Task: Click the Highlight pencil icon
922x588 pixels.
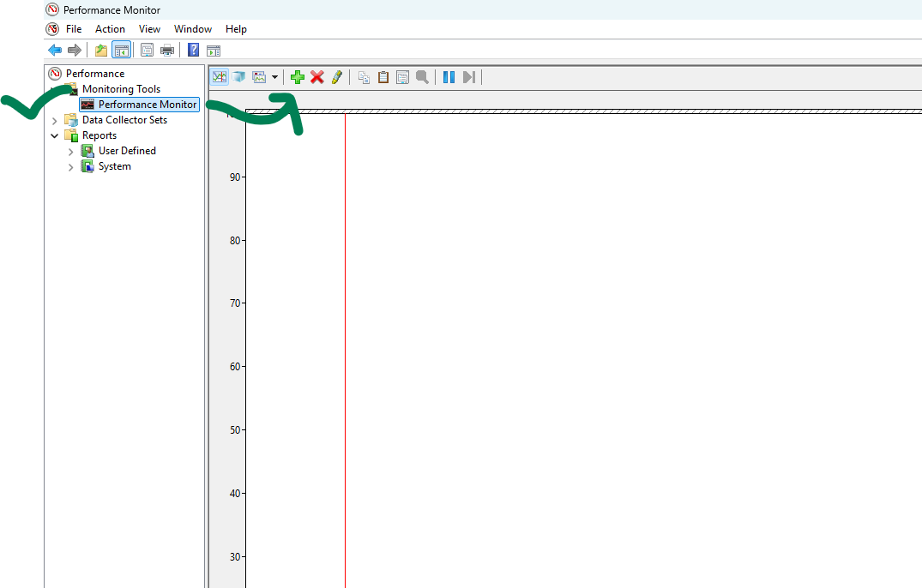Action: 336,77
